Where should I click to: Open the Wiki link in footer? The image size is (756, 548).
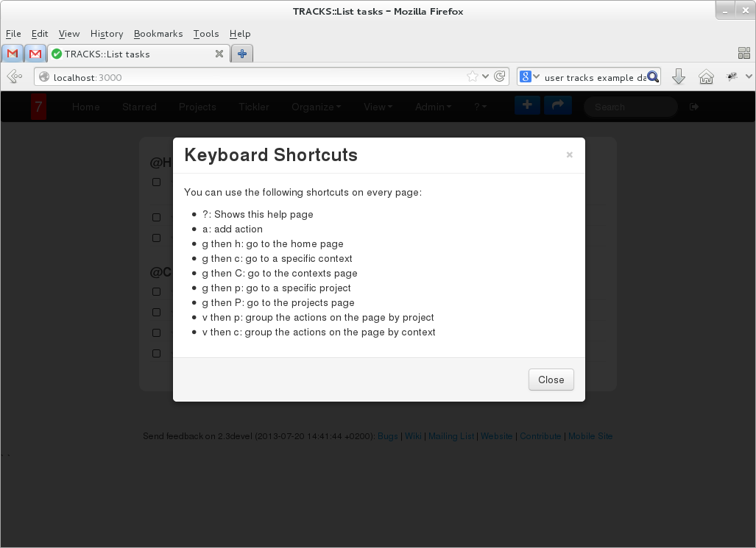[x=413, y=436]
